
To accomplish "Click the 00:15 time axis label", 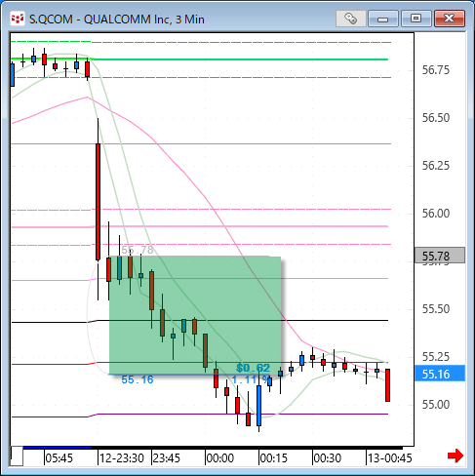I will (x=274, y=458).
